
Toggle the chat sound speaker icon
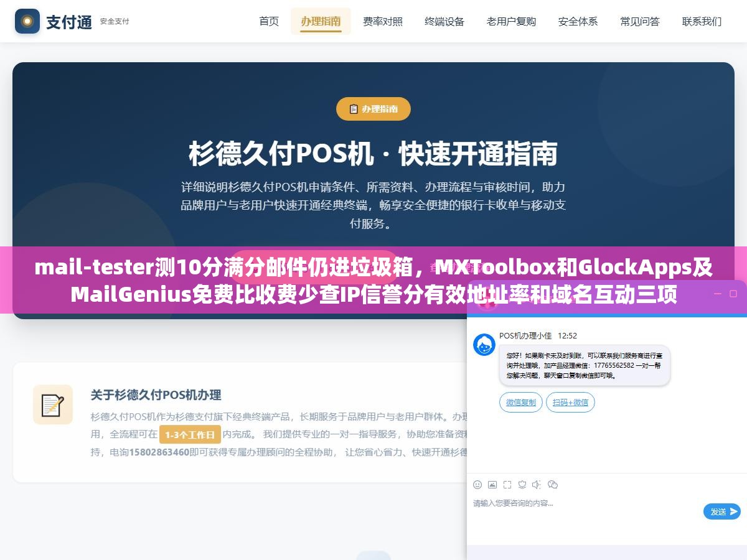537,485
